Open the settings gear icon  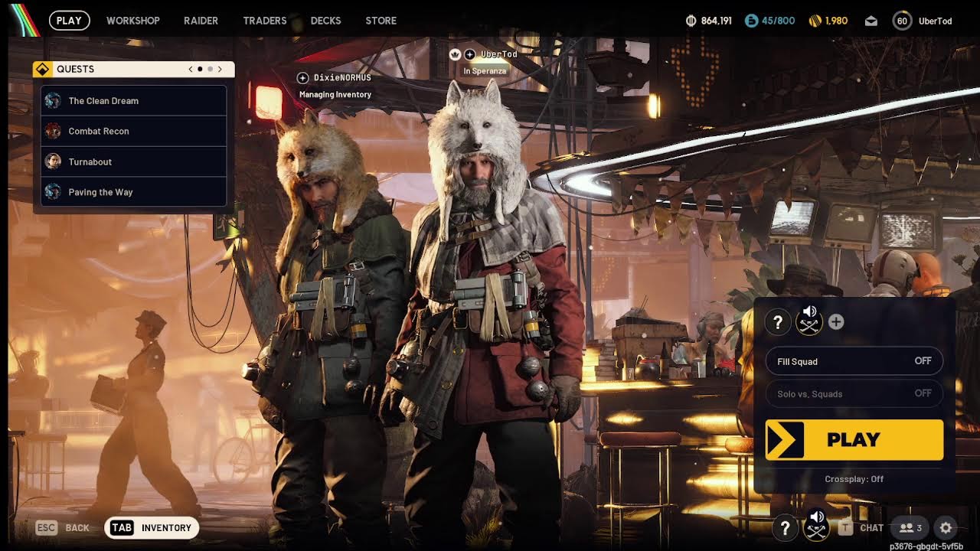pyautogui.click(x=946, y=527)
